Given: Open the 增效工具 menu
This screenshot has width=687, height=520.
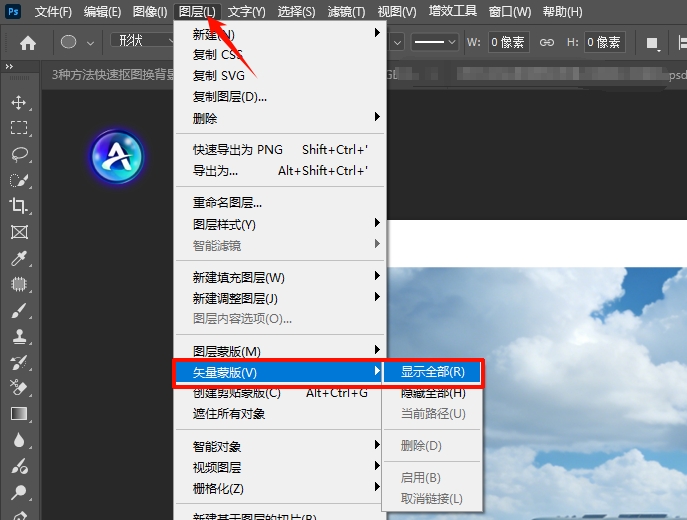Looking at the screenshot, I should click(453, 11).
